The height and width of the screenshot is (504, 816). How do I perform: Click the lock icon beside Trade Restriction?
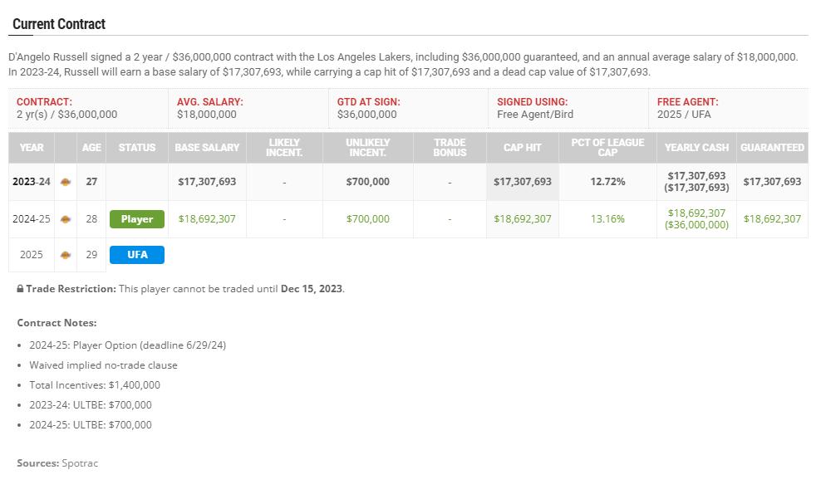(x=20, y=289)
